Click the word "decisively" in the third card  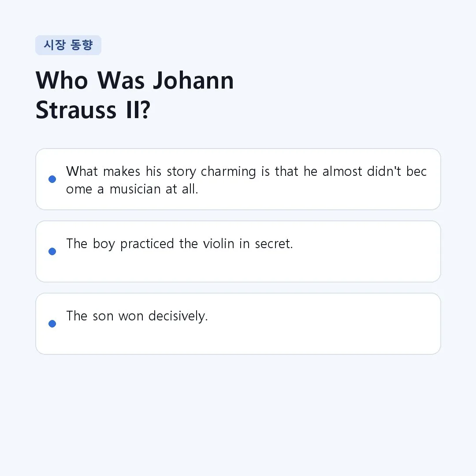tap(177, 316)
